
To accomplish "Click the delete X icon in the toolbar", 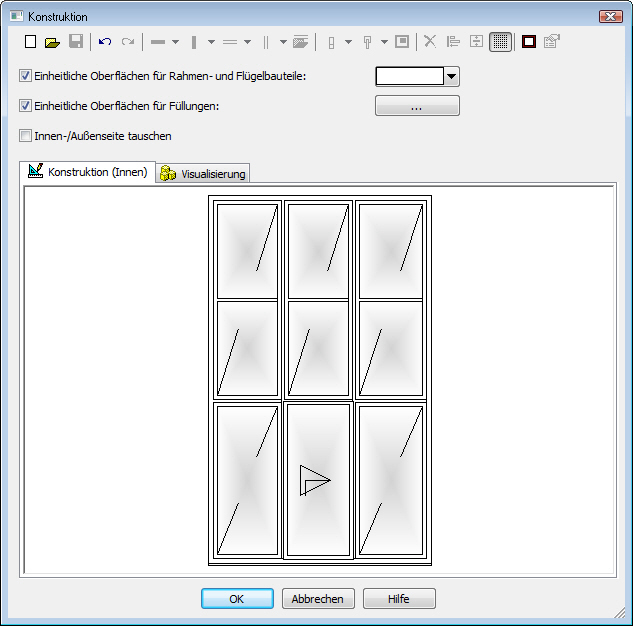I will [430, 42].
